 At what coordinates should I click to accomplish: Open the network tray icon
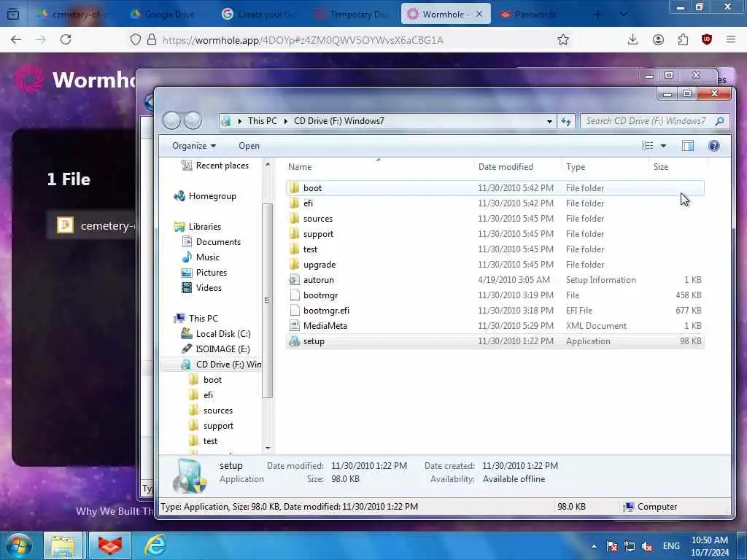(630, 546)
